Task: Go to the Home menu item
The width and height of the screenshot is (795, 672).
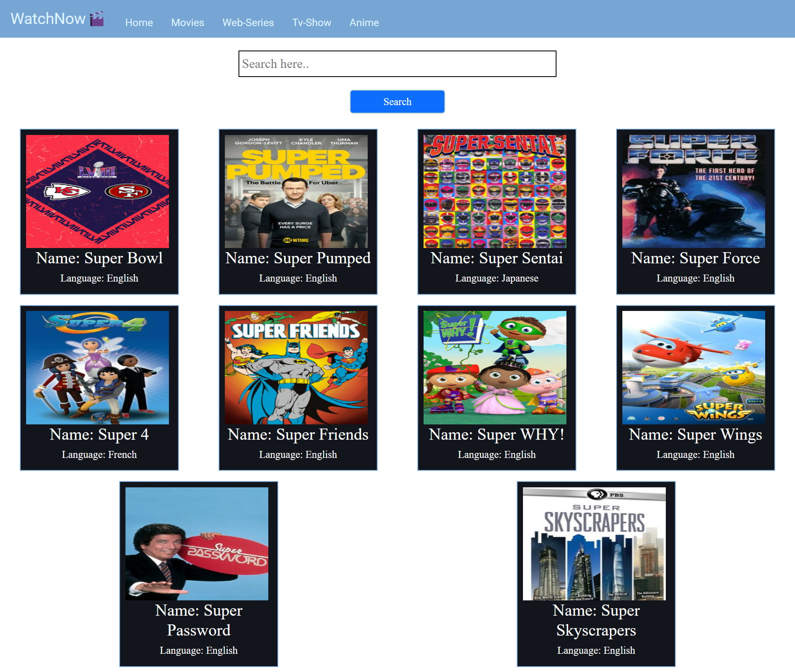Action: [139, 23]
